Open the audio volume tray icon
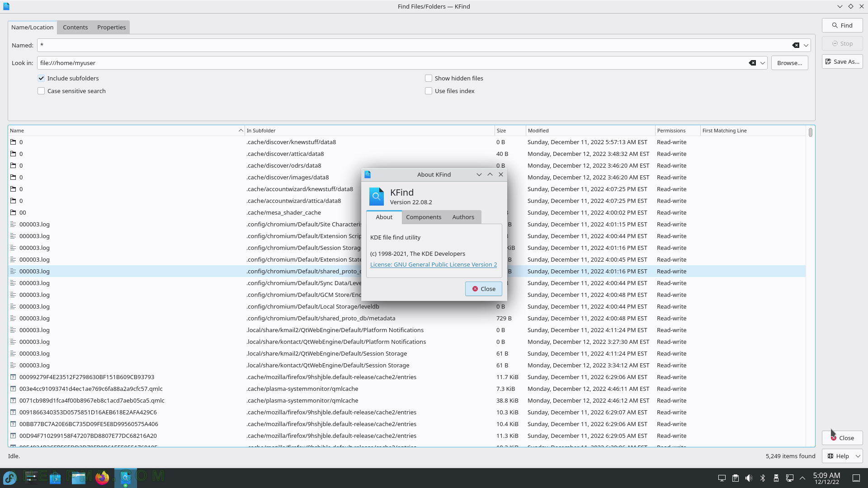The height and width of the screenshot is (488, 868). click(x=749, y=478)
